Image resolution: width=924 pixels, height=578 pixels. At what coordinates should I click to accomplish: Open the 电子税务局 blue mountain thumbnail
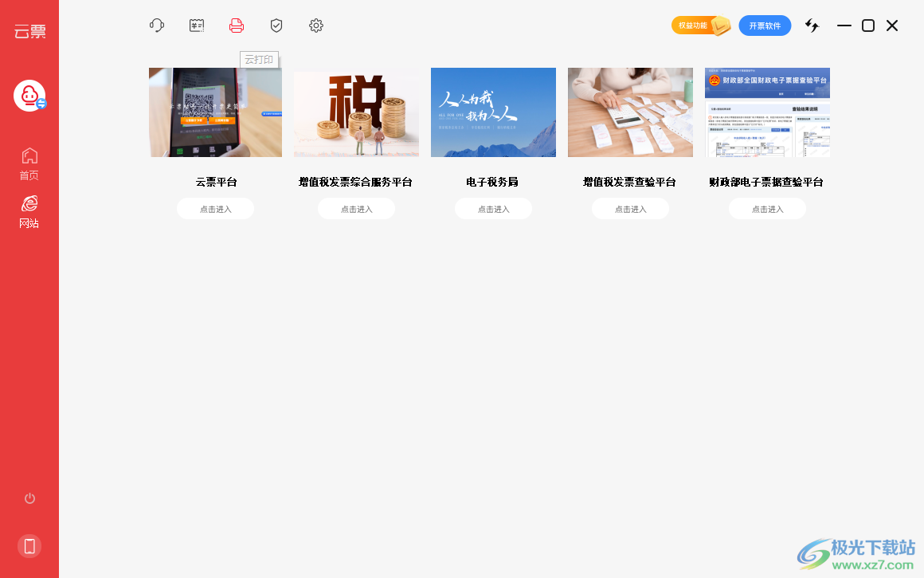[x=493, y=112]
